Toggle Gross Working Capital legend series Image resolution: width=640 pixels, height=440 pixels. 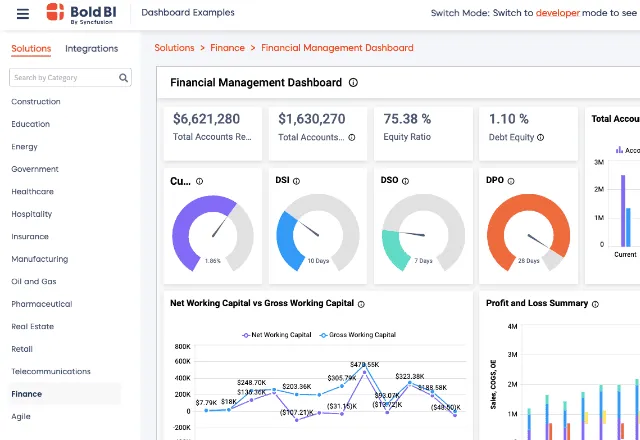coord(358,335)
